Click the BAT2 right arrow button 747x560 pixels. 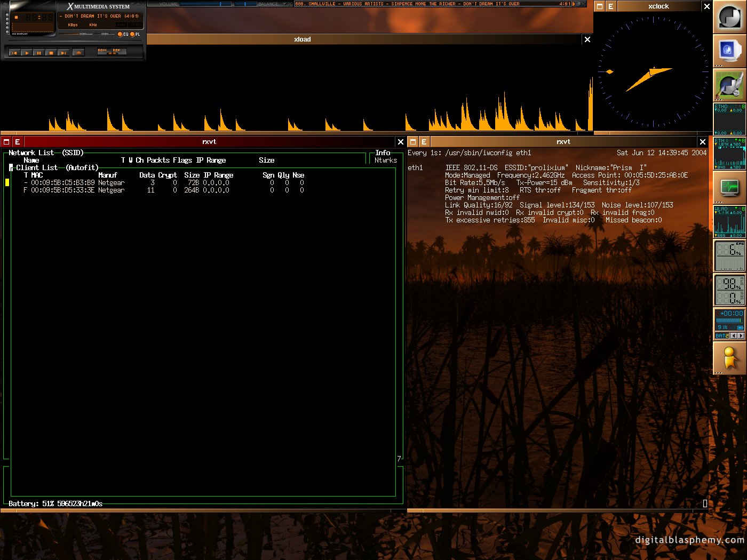tap(741, 336)
